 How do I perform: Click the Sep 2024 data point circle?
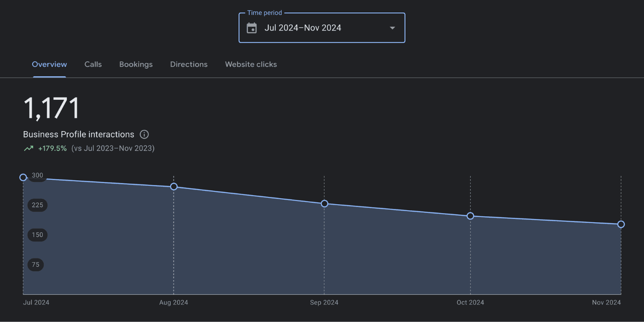[x=324, y=204]
